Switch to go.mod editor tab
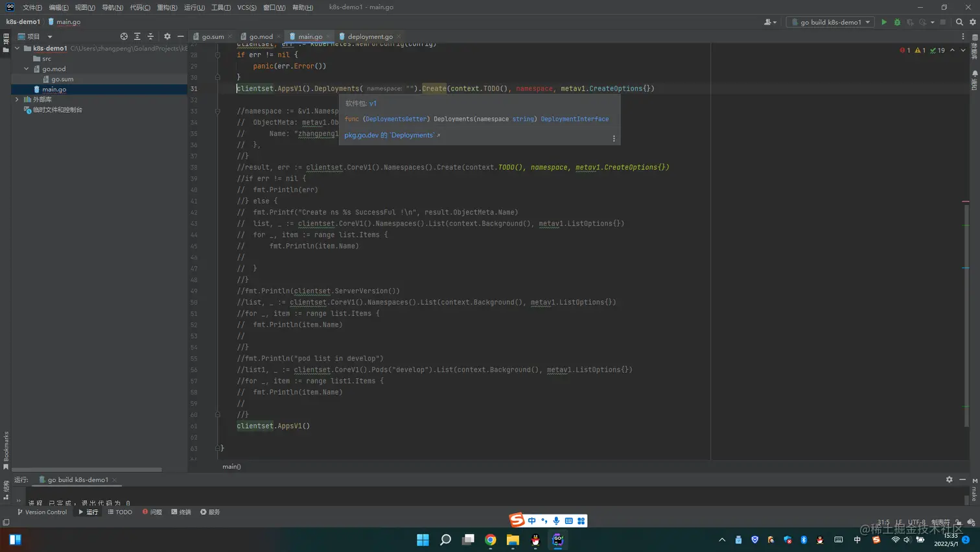 point(261,36)
